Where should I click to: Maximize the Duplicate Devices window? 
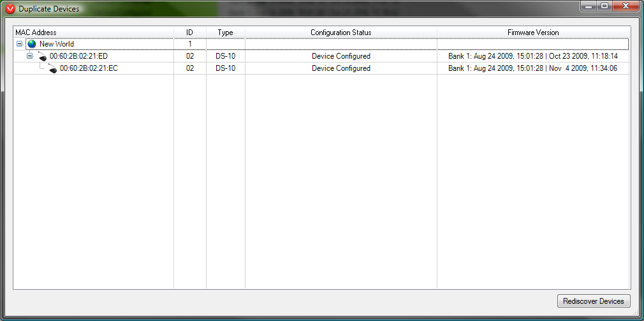pyautogui.click(x=604, y=6)
